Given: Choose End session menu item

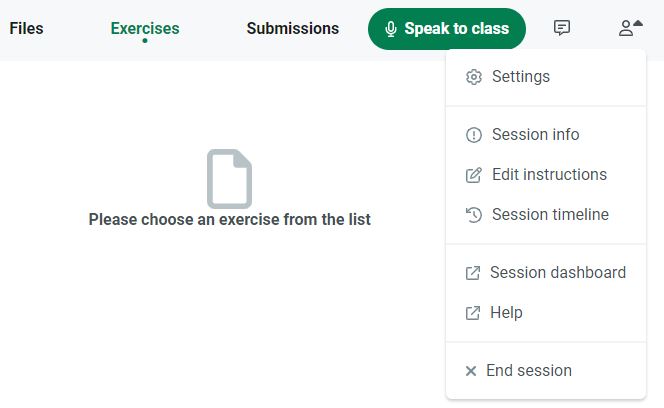Looking at the screenshot, I should (529, 371).
